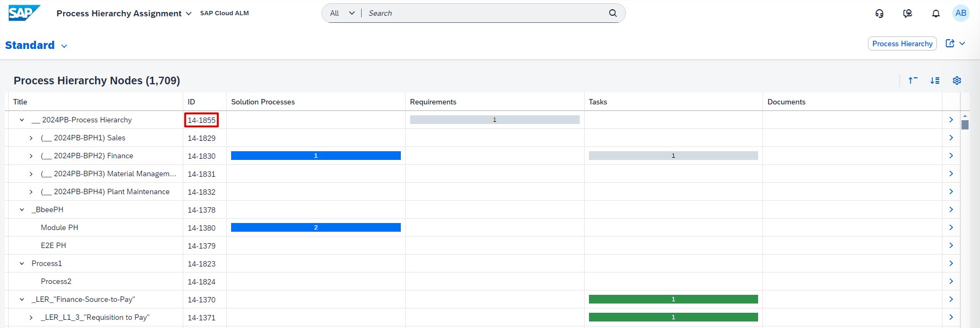Open the All search scope dropdown
The width and height of the screenshot is (980, 328).
[342, 13]
